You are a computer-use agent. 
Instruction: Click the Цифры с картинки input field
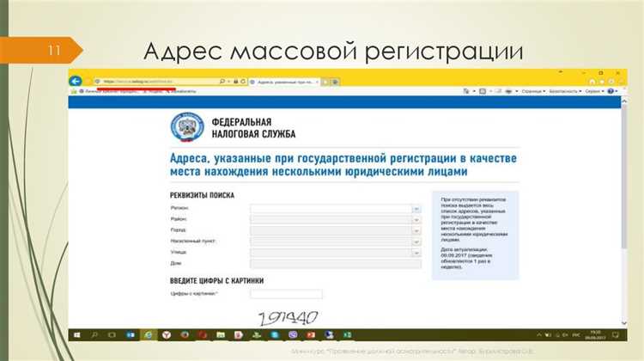(286, 294)
